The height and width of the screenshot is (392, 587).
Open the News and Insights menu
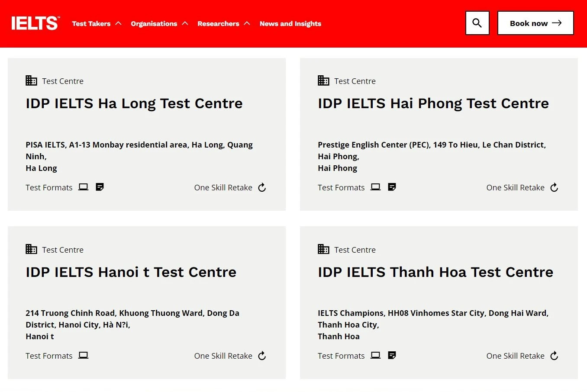pos(290,24)
